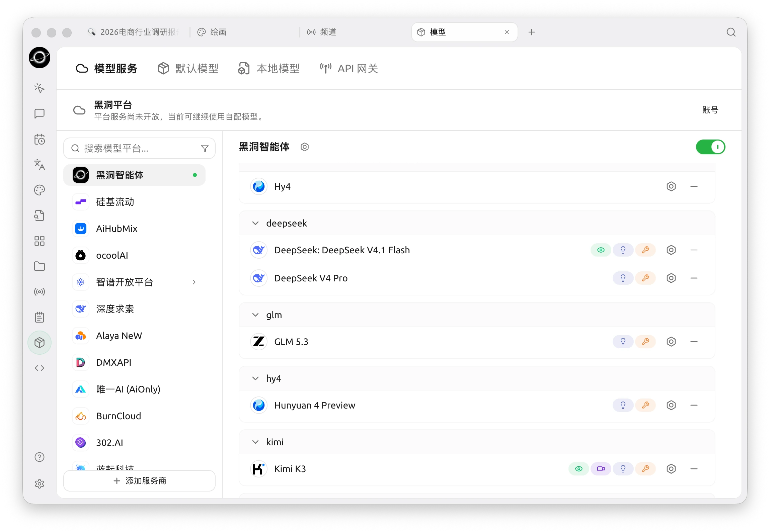The width and height of the screenshot is (770, 532).
Task: Switch to the 本地模型 tab
Action: point(269,69)
